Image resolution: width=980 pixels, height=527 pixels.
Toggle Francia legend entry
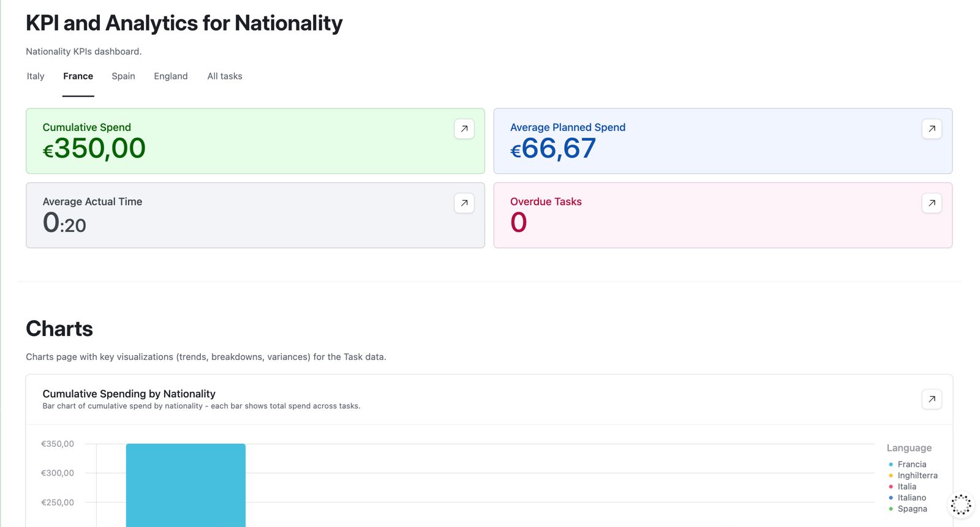click(907, 465)
